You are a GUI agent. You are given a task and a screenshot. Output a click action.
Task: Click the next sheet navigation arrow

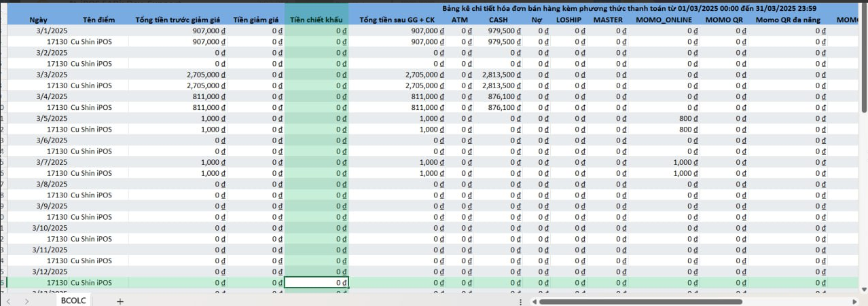pos(26,301)
